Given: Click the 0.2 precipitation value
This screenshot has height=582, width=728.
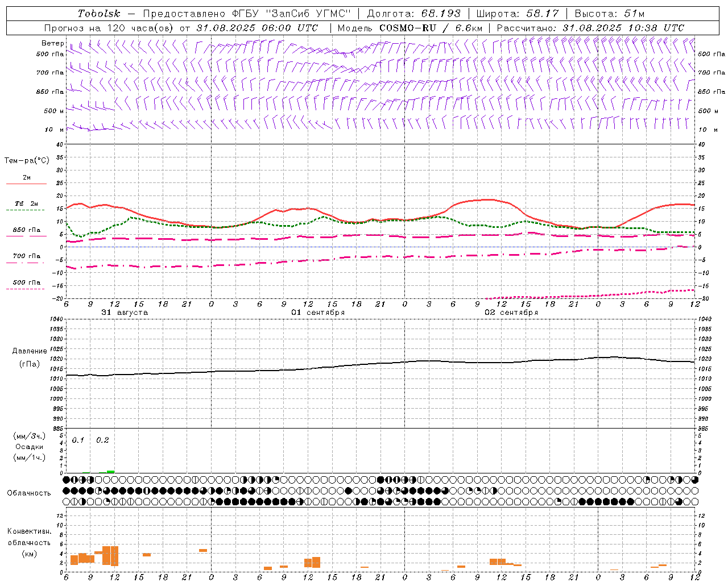Looking at the screenshot, I should (102, 440).
